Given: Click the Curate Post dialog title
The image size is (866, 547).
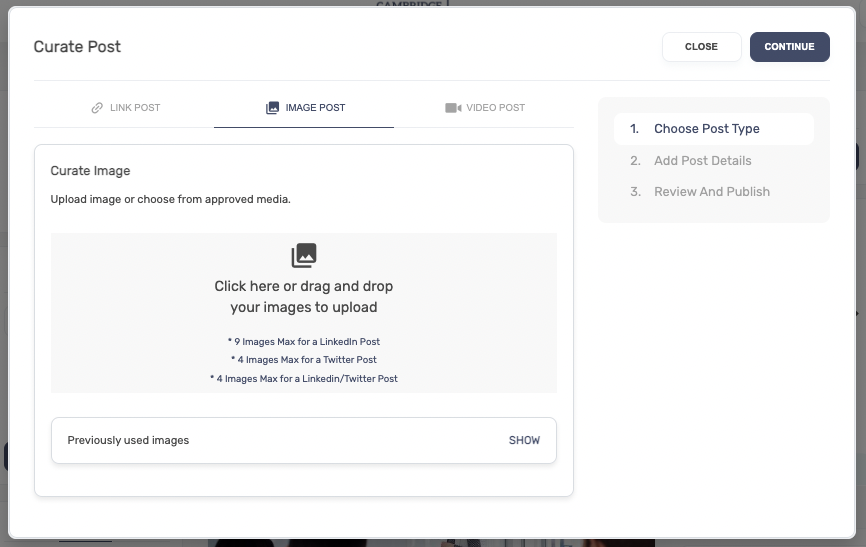Looking at the screenshot, I should coord(77,47).
